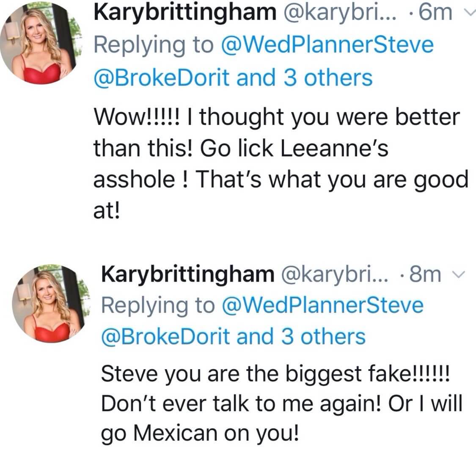Open the tweet starting with "Wow!!!!!"

(275, 163)
